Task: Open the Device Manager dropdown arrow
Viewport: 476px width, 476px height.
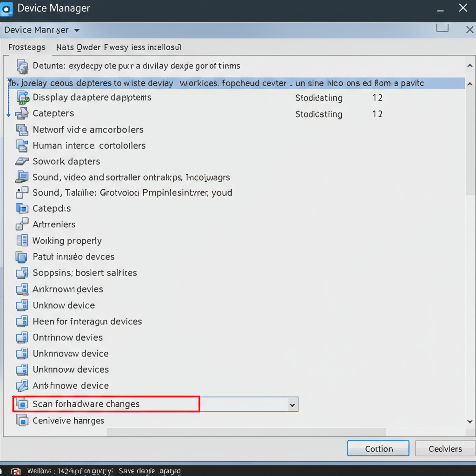Action: pos(77,30)
